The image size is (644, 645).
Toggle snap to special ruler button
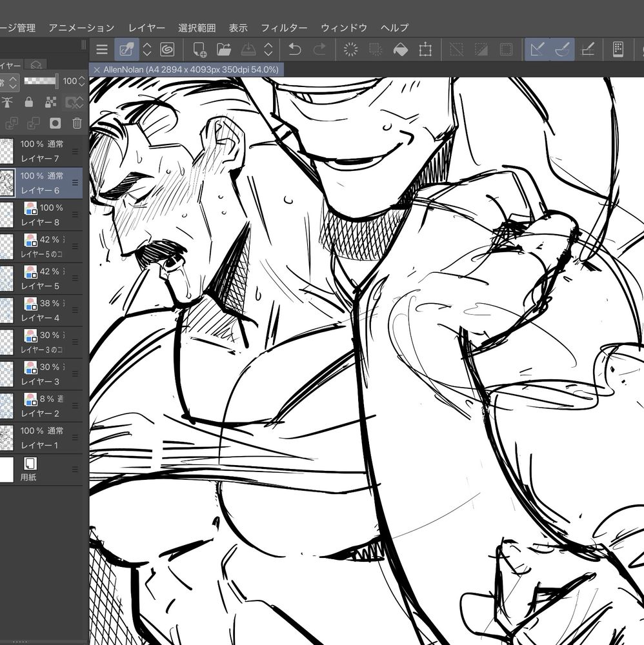click(x=562, y=50)
